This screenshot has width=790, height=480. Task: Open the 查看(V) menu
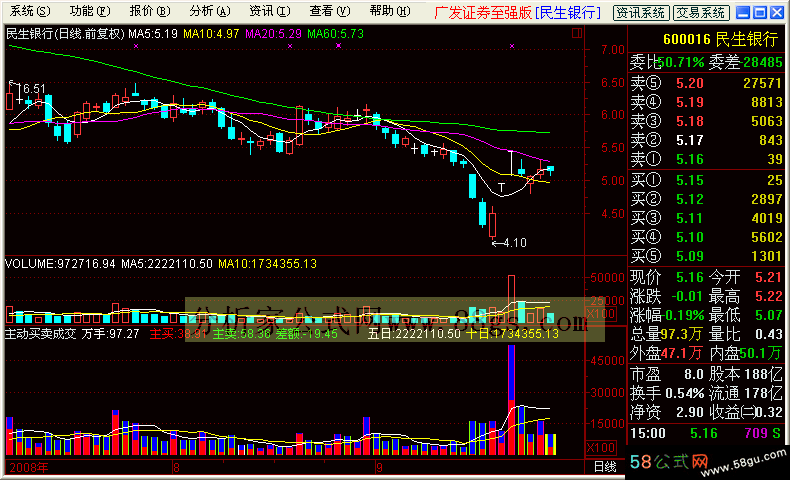click(x=330, y=11)
